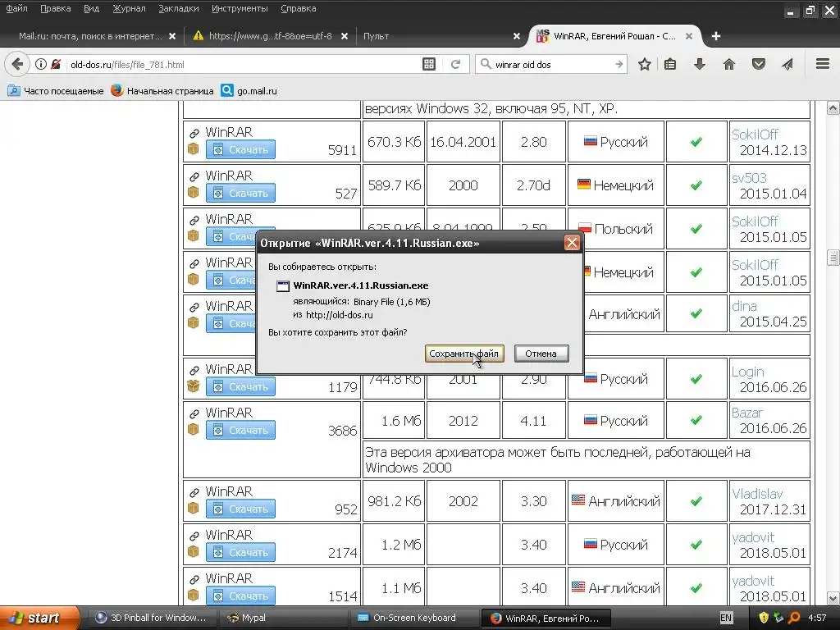
Task: Click Отмена in the download dialog
Action: (x=541, y=354)
